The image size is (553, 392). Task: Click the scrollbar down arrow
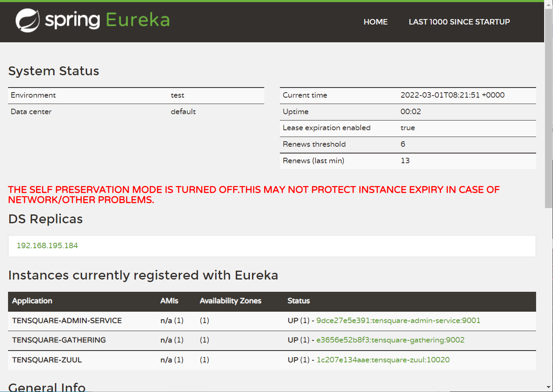549,387
